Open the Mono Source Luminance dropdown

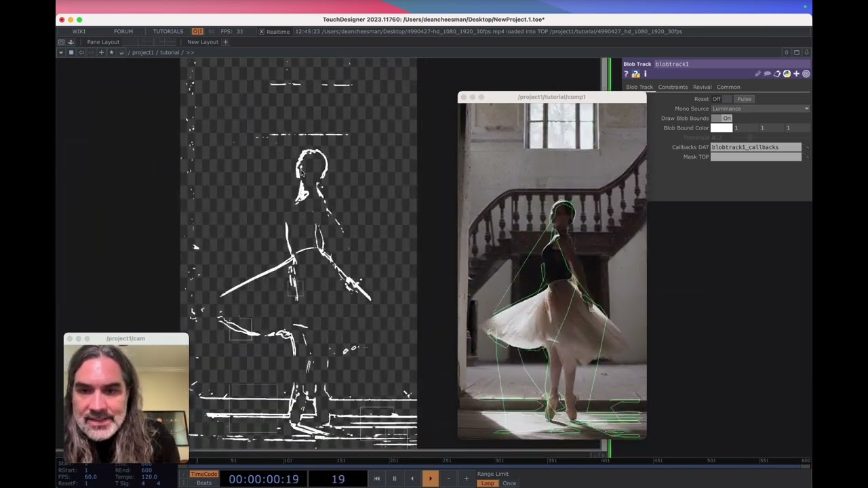760,108
